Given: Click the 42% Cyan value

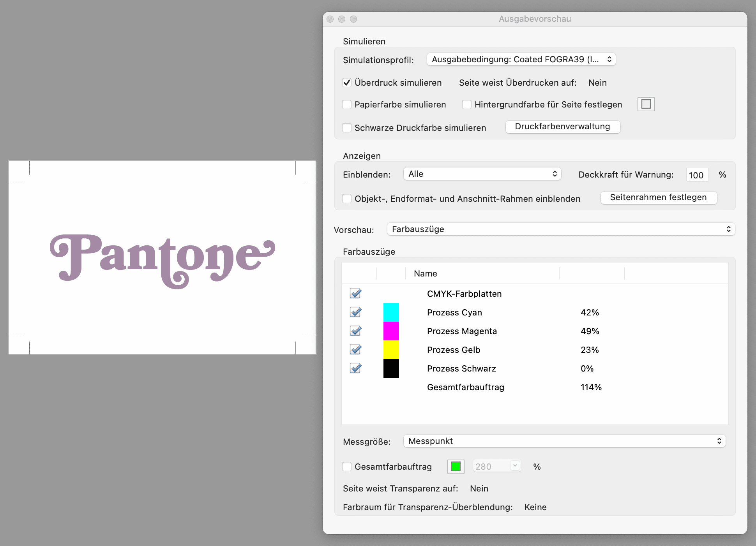Looking at the screenshot, I should tap(590, 312).
